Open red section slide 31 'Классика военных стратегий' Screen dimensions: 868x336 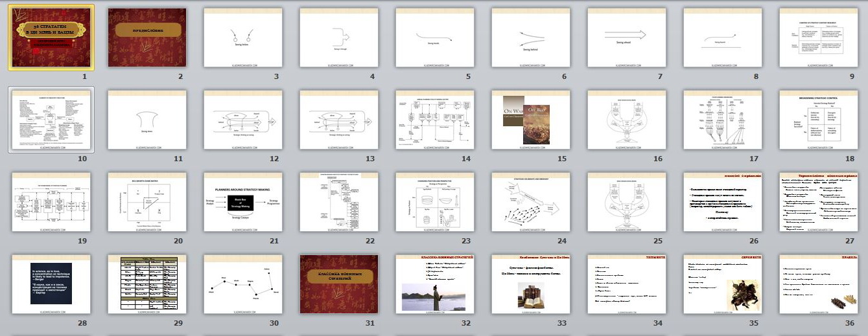(x=339, y=284)
